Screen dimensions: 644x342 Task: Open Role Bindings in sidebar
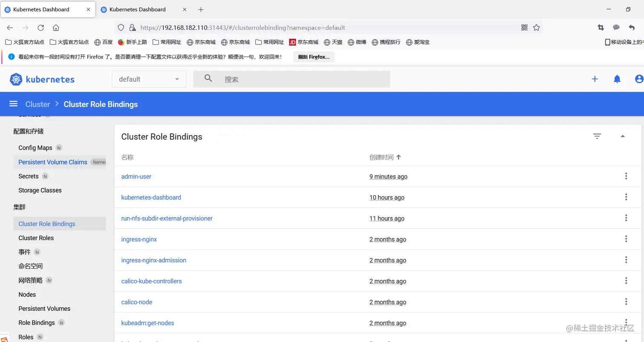pos(37,323)
